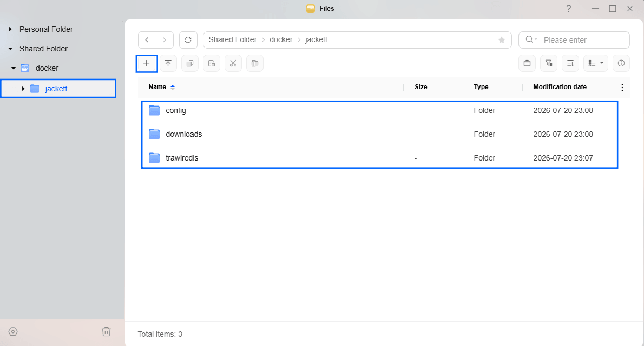The height and width of the screenshot is (346, 644).
Task: Click 'jackett' in the breadcrumb path
Action: coord(316,40)
